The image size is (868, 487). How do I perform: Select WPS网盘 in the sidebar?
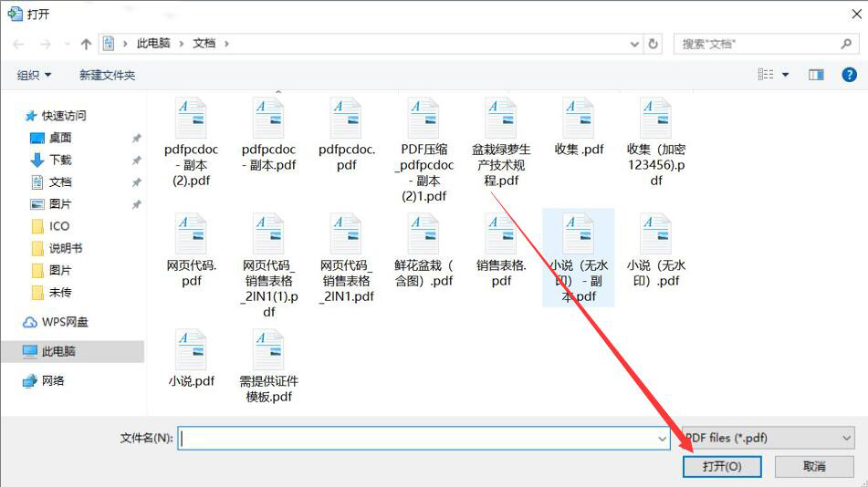tap(56, 322)
